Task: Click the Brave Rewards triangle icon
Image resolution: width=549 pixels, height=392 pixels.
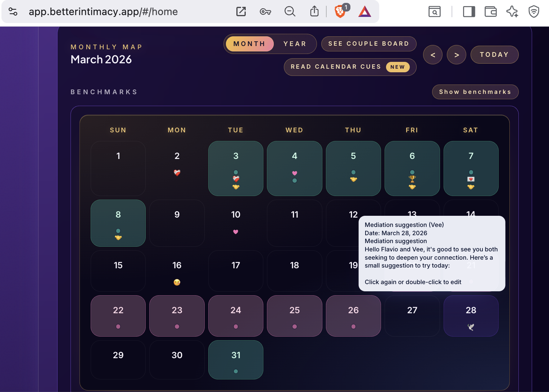Action: point(364,12)
